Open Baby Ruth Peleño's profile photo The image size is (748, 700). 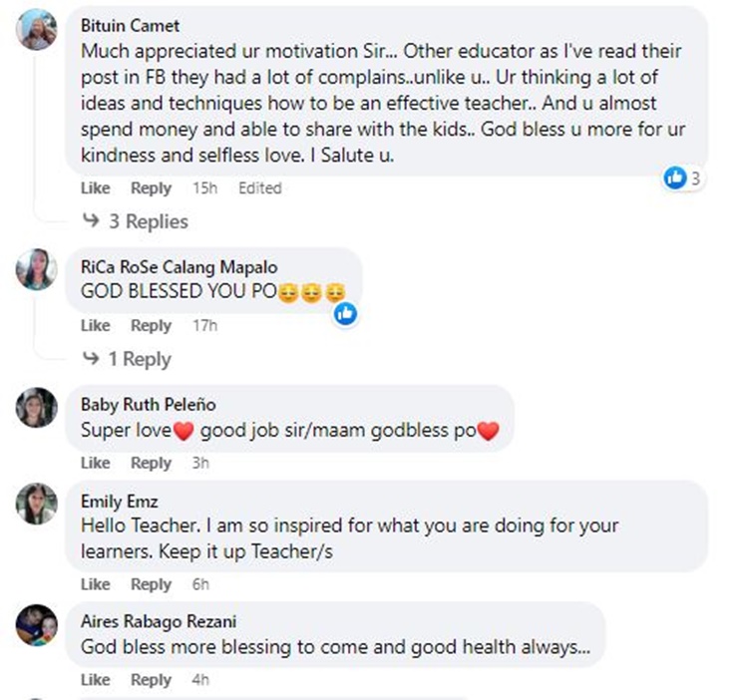[39, 407]
